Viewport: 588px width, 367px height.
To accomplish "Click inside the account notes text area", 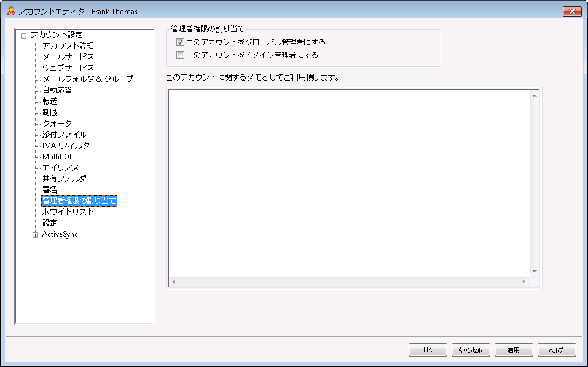I will tap(349, 182).
